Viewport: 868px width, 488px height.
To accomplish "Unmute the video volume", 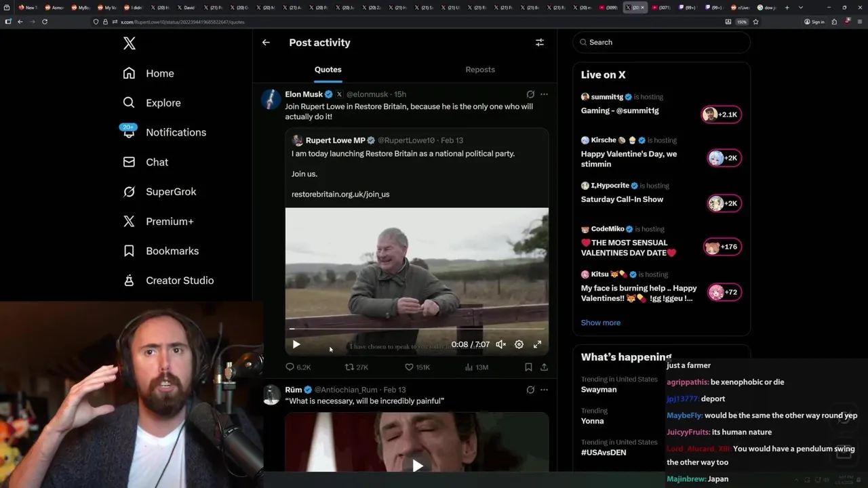I will (500, 344).
